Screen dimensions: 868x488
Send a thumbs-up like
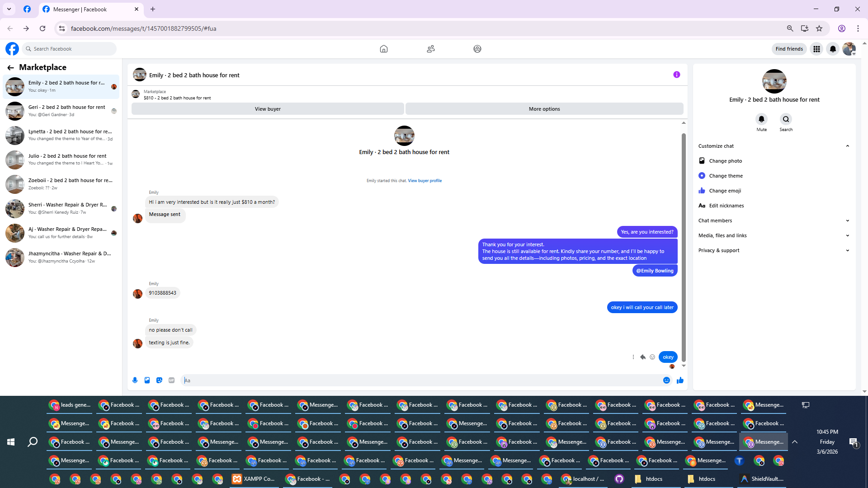click(680, 380)
